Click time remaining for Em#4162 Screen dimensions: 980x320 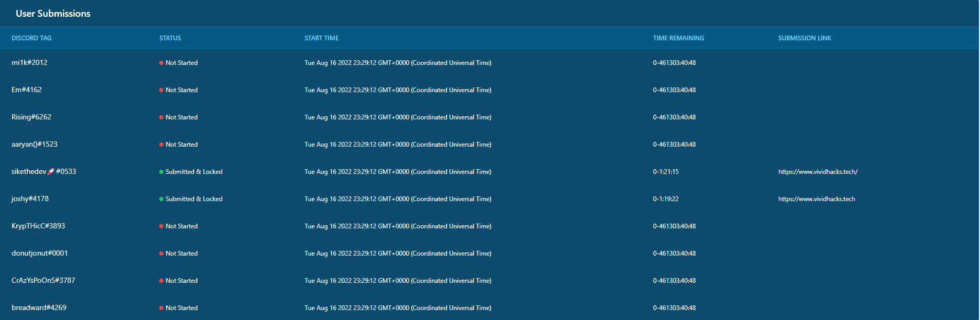coord(674,90)
